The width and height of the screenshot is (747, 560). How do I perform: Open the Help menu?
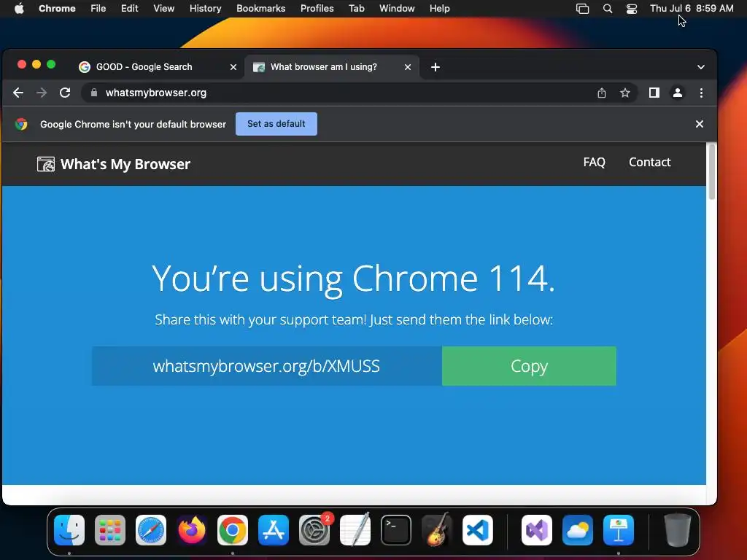439,9
